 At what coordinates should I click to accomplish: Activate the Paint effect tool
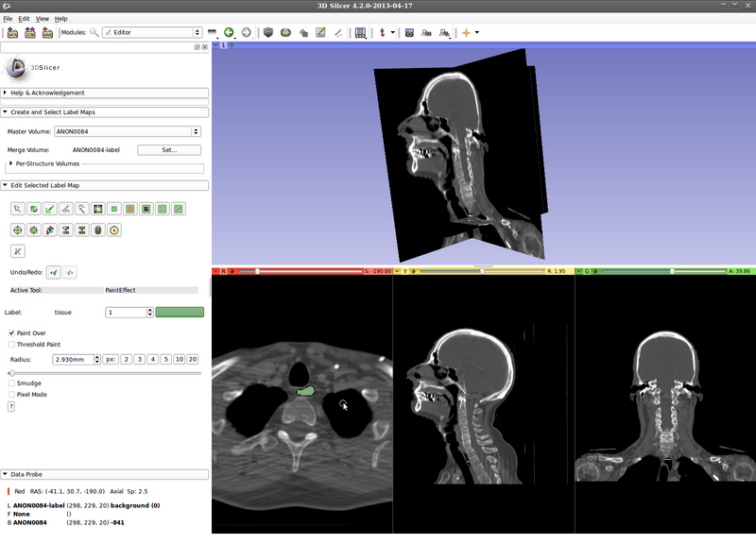(x=50, y=208)
